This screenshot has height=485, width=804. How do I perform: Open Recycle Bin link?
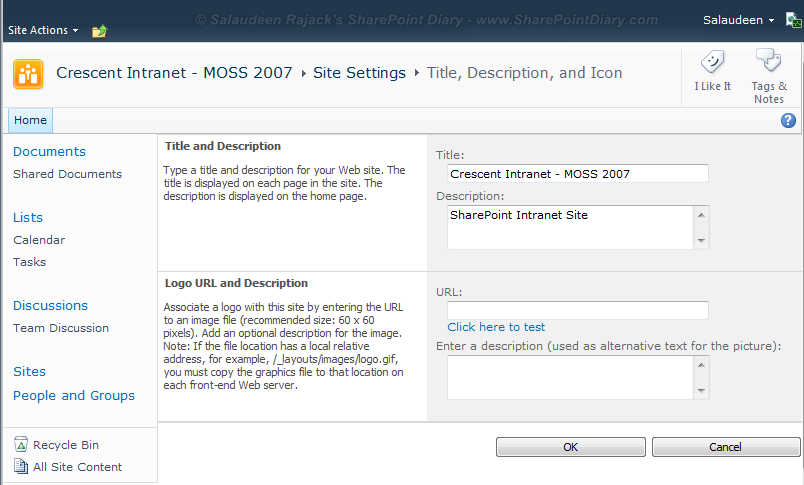pyautogui.click(x=66, y=445)
